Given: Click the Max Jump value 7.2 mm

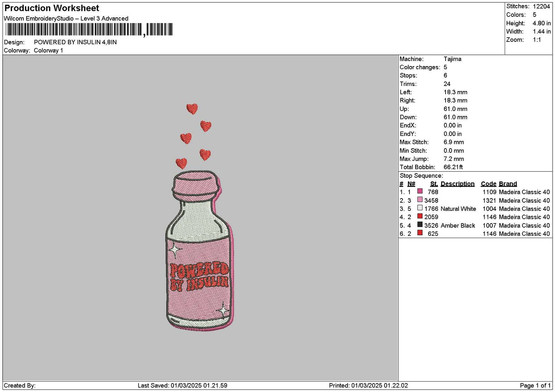Looking at the screenshot, I should tap(454, 159).
